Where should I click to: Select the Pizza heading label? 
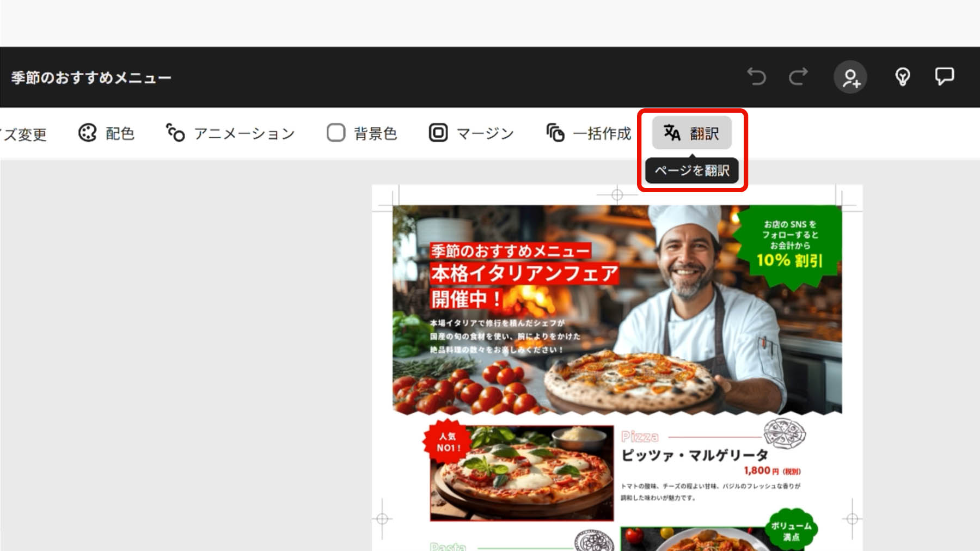640,437
